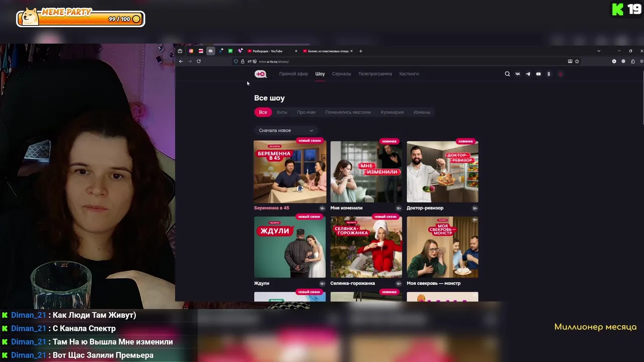644x362 pixels.
Task: Click the Селянка-горожанка title link
Action: (353, 283)
